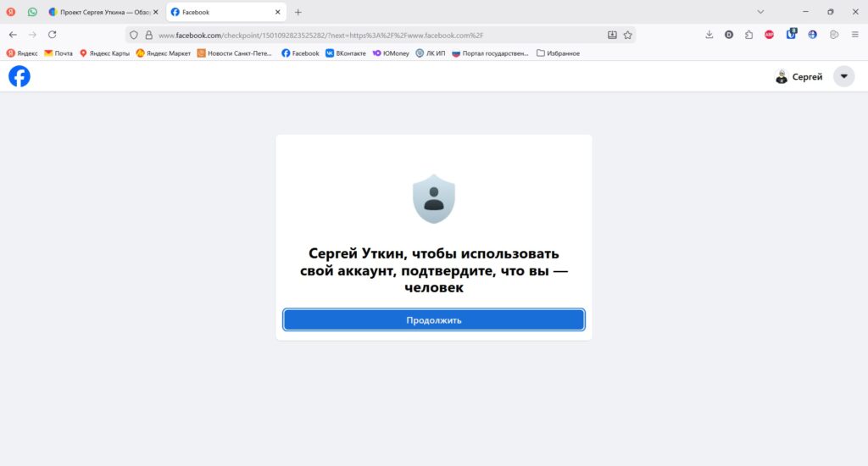Reload the page with the refresh icon
The width and height of the screenshot is (868, 466).
(x=52, y=35)
